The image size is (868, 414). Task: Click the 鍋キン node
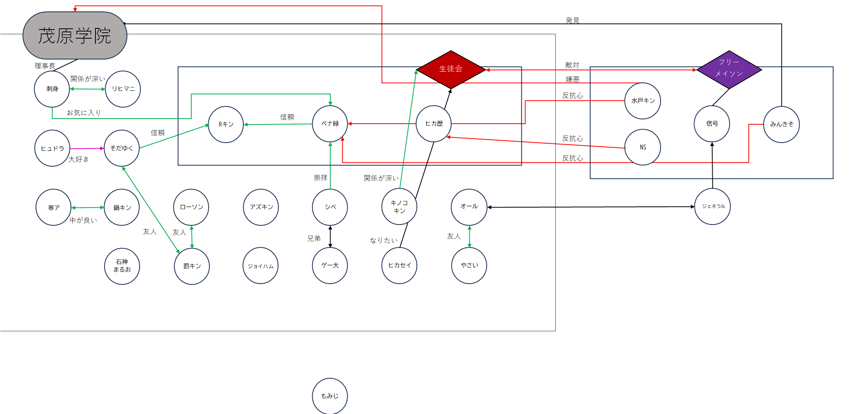point(122,207)
